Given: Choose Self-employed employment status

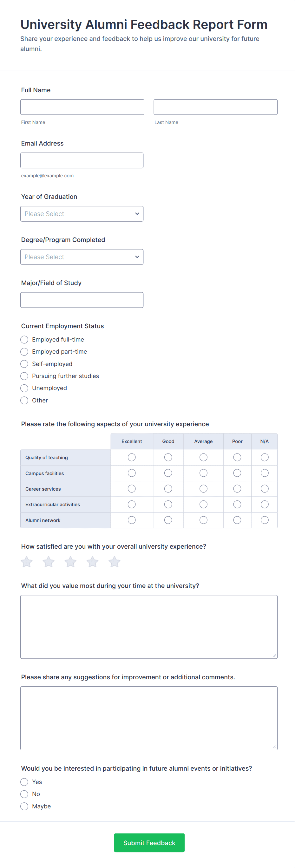Looking at the screenshot, I should click(x=24, y=364).
